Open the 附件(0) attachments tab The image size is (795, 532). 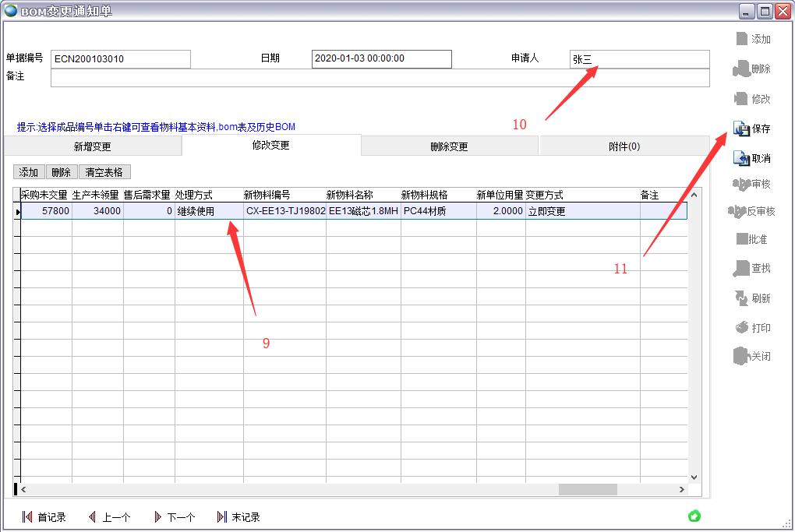click(x=624, y=146)
